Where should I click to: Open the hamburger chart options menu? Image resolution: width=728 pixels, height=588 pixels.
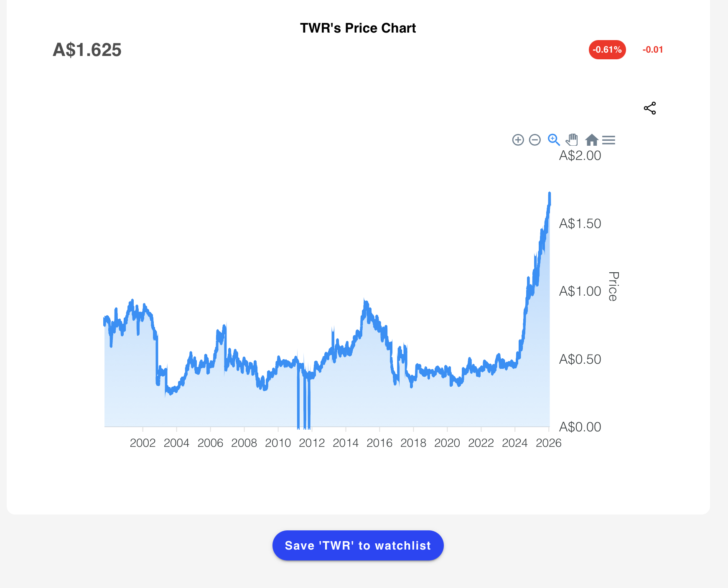click(609, 140)
